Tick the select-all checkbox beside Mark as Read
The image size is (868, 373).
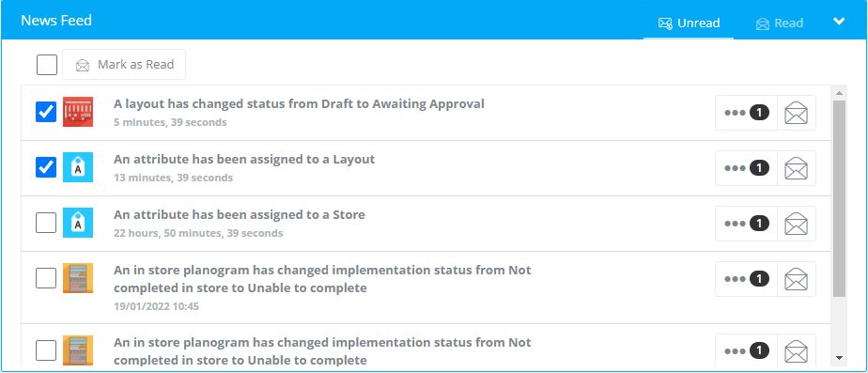point(47,65)
